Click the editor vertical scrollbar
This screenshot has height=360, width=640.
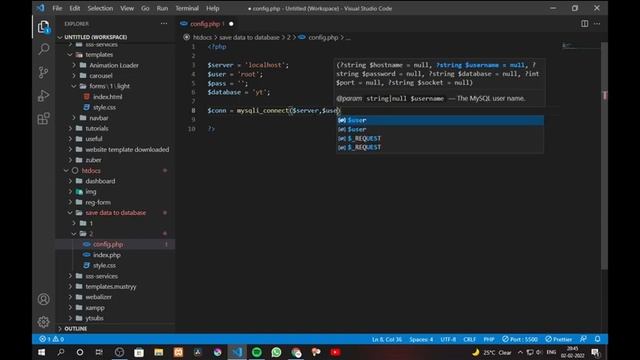[604, 155]
